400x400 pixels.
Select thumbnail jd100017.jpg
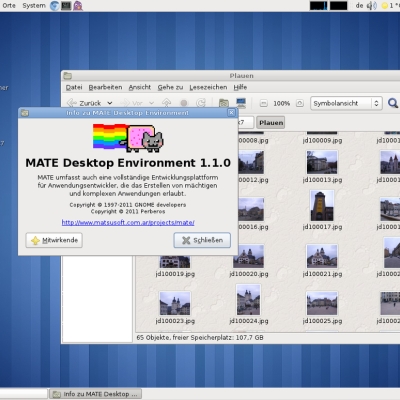pos(322,206)
